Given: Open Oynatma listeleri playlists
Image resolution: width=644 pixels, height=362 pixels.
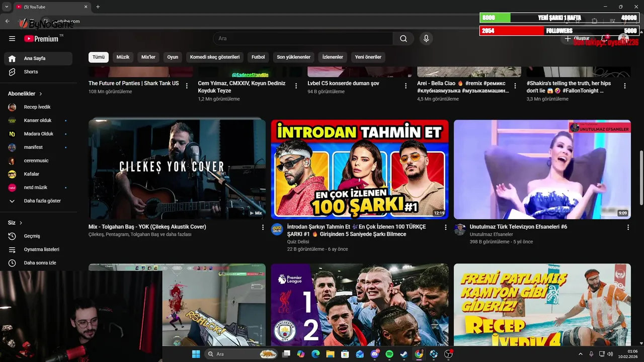Looking at the screenshot, I should 38,249.
